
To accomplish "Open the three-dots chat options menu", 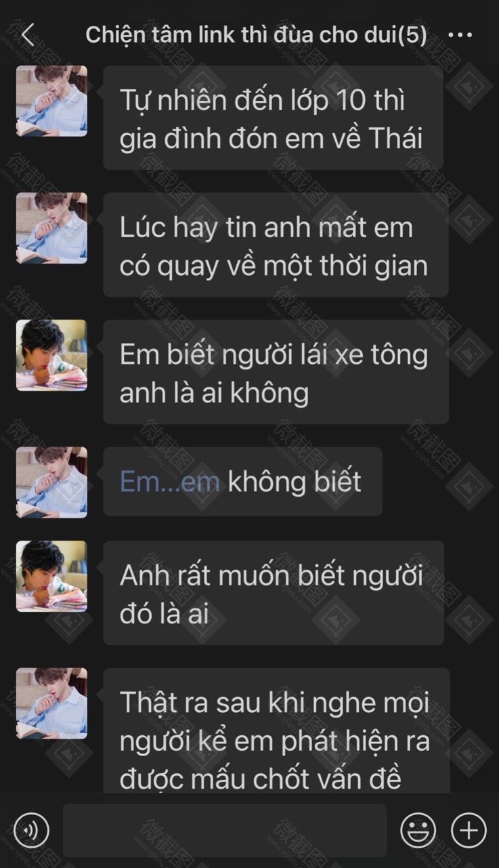I will (460, 35).
